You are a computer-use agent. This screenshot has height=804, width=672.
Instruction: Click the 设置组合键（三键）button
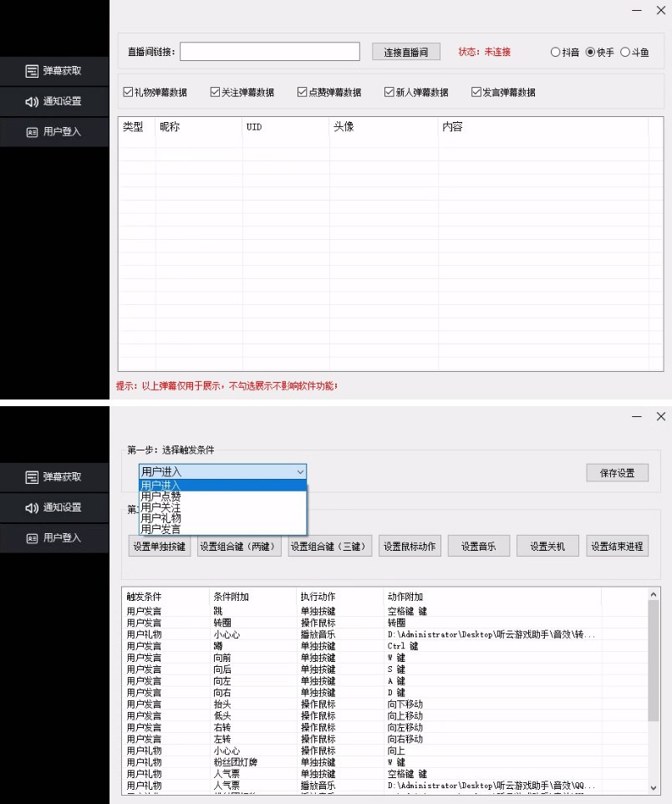pos(330,546)
